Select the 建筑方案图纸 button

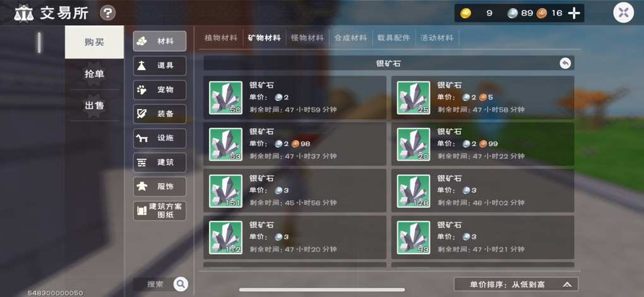point(159,211)
